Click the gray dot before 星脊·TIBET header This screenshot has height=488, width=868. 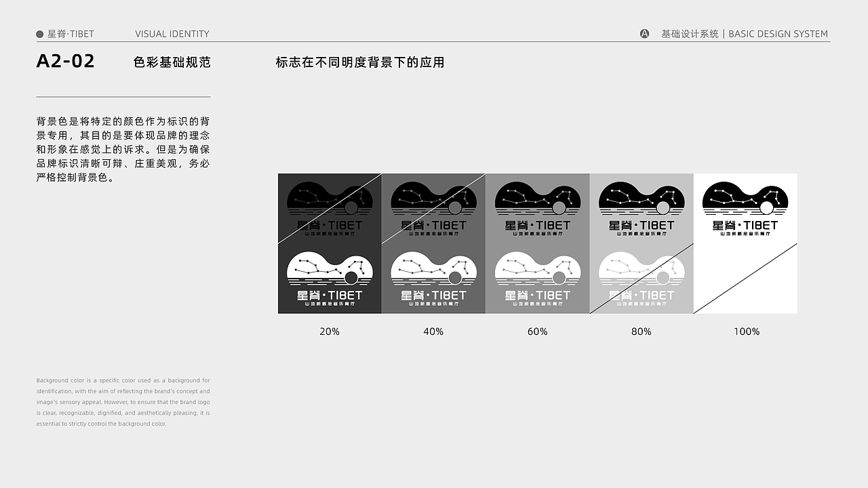40,34
